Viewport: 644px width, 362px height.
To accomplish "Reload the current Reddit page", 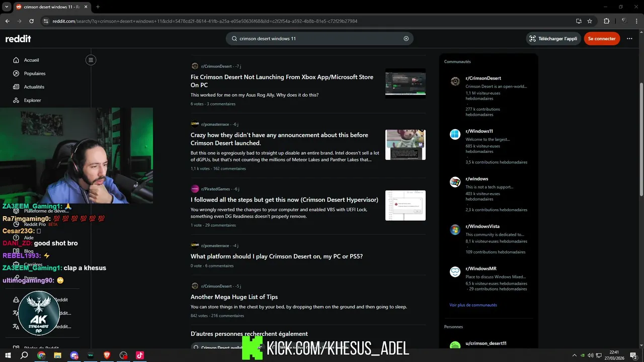I will (31, 21).
